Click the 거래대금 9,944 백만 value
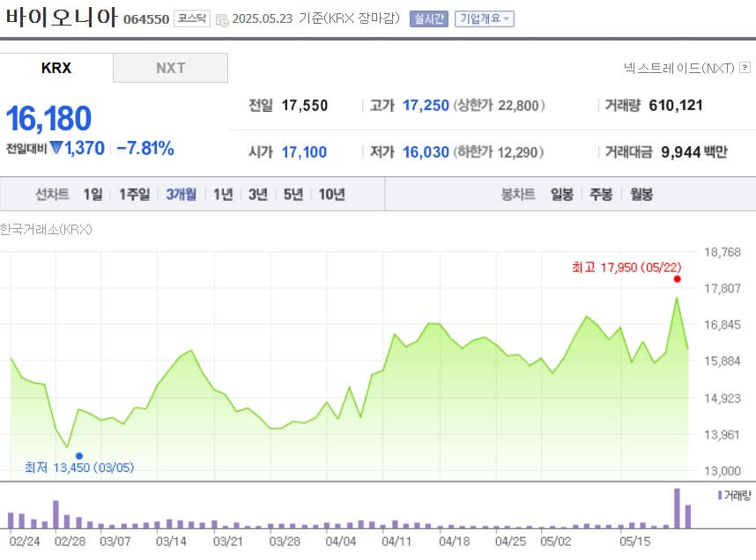The image size is (756, 560). 694,151
